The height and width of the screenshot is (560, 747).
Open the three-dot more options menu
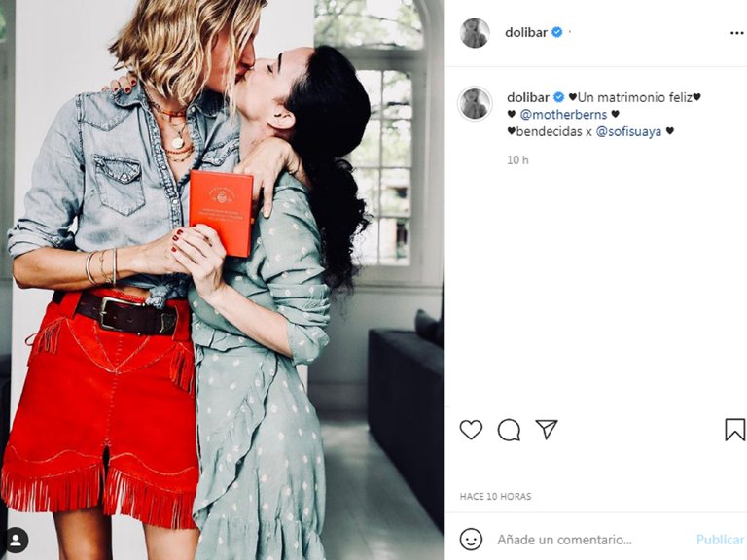pyautogui.click(x=736, y=33)
